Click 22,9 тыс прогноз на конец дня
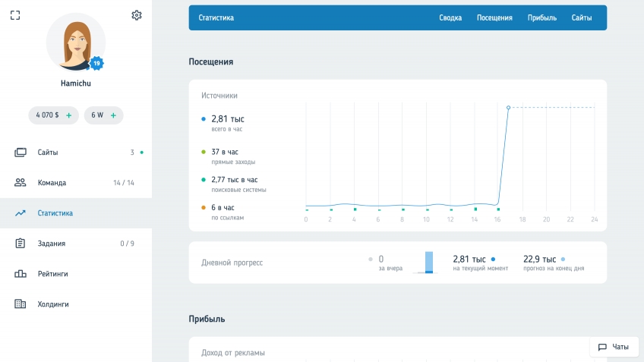 tap(553, 263)
